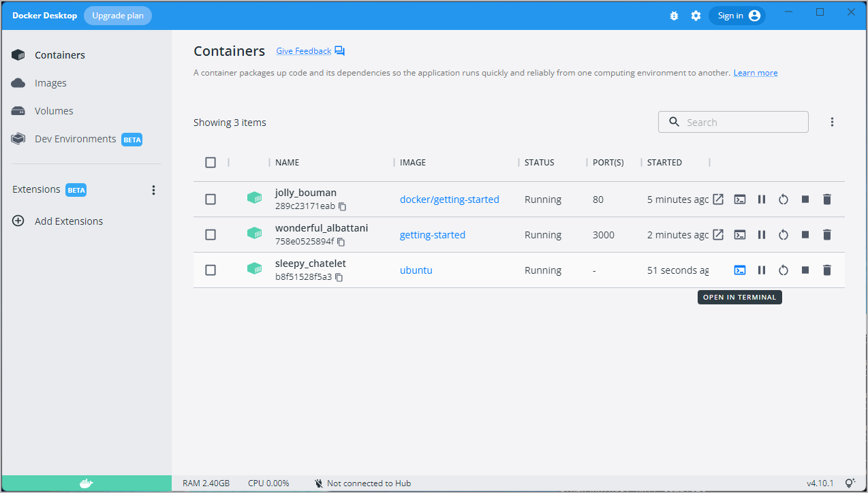
Task: Open the Give Feedback link
Action: pos(304,51)
